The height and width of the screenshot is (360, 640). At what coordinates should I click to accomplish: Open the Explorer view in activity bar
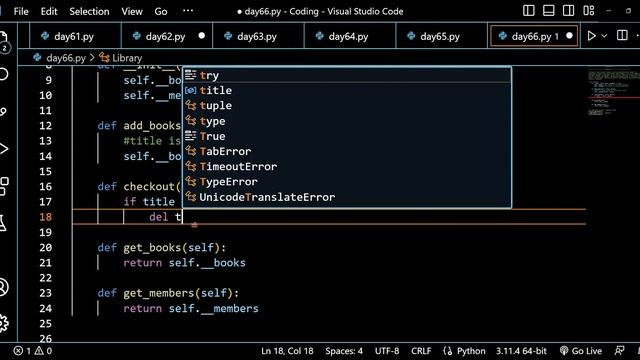3,41
